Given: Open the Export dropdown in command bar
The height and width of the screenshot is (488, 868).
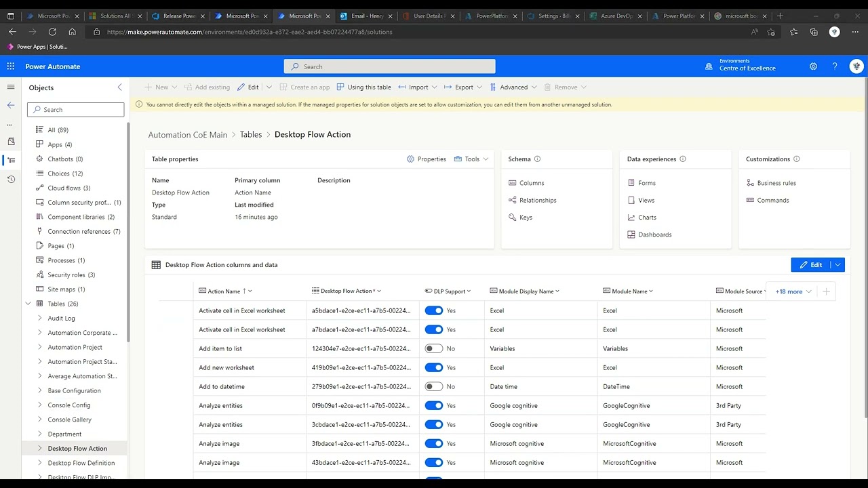Looking at the screenshot, I should pyautogui.click(x=463, y=87).
